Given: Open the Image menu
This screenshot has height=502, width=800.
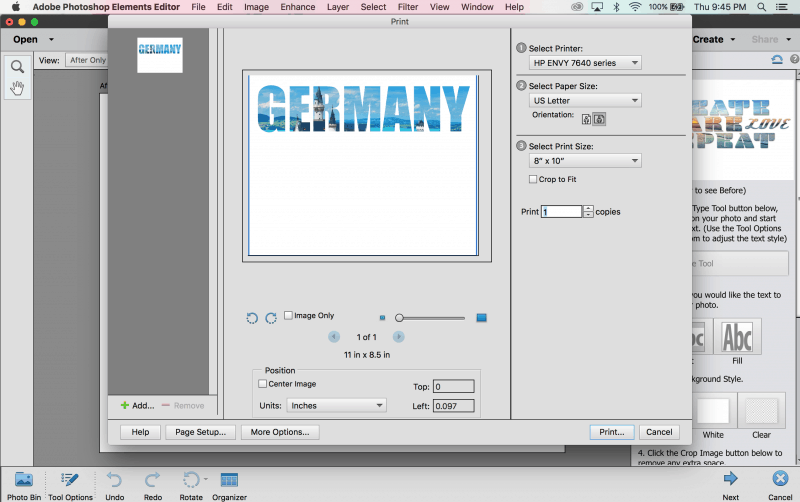Looking at the screenshot, I should pos(256,7).
